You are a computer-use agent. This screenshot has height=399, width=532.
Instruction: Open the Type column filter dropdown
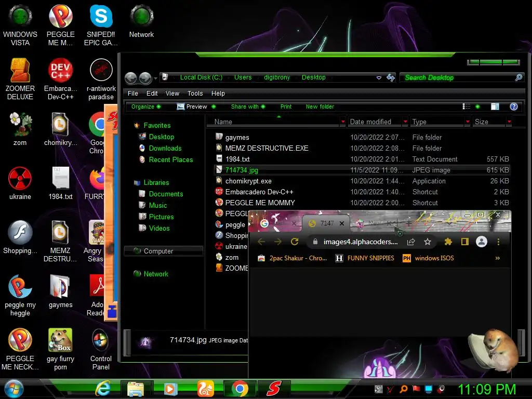click(x=468, y=122)
